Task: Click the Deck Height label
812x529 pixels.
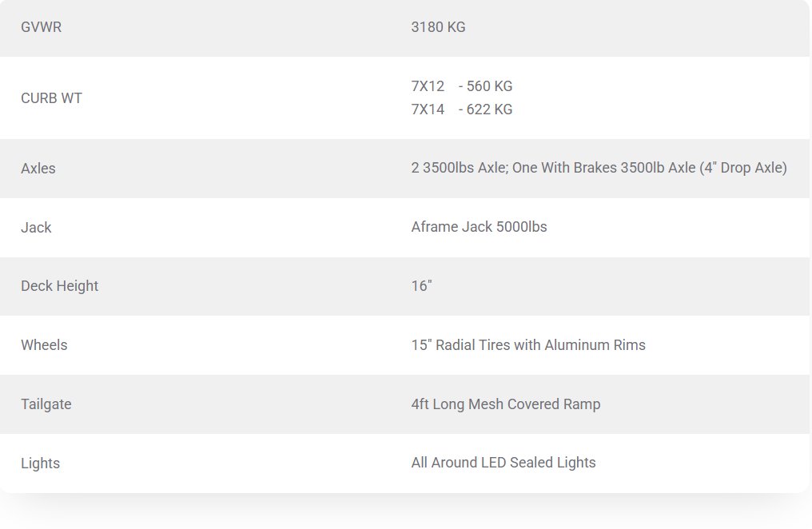Action: (x=59, y=286)
